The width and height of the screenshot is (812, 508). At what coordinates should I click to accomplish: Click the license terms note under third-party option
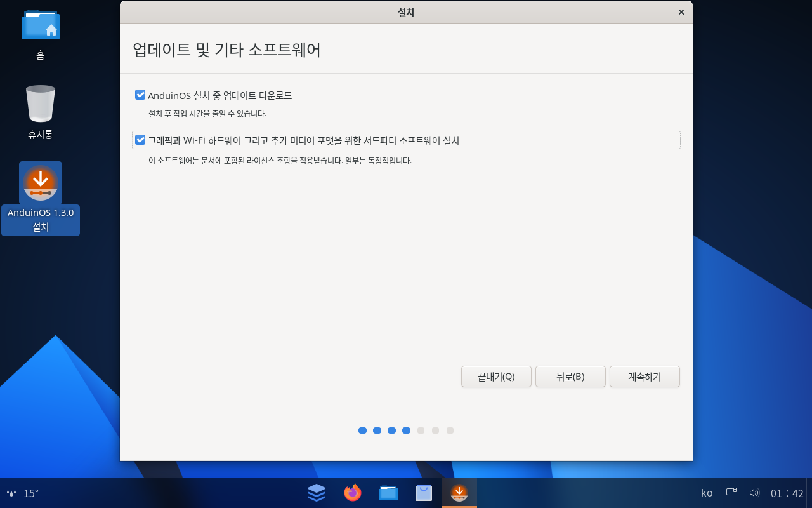[280, 161]
